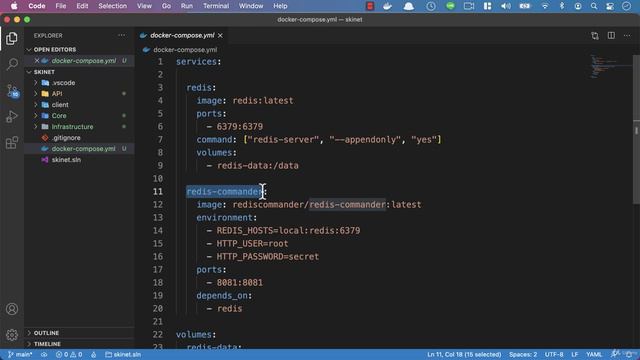Click redis:latest image value
Viewport: 640px width, 360px height.
pos(263,101)
